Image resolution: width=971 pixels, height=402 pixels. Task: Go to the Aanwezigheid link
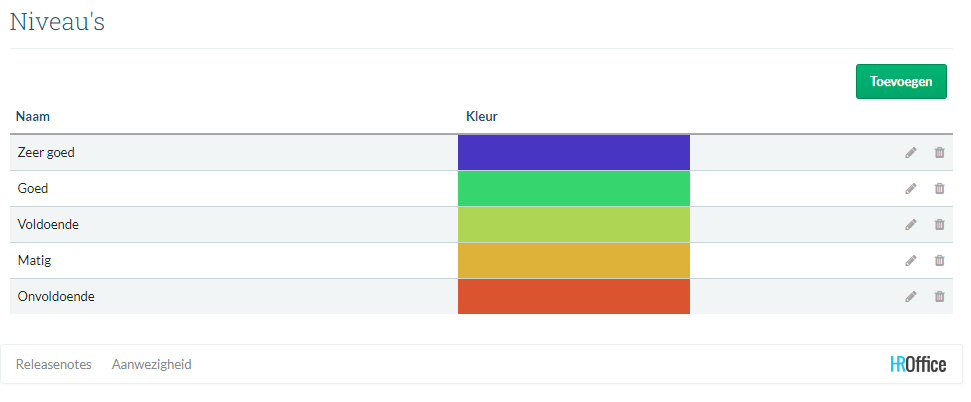coord(151,365)
